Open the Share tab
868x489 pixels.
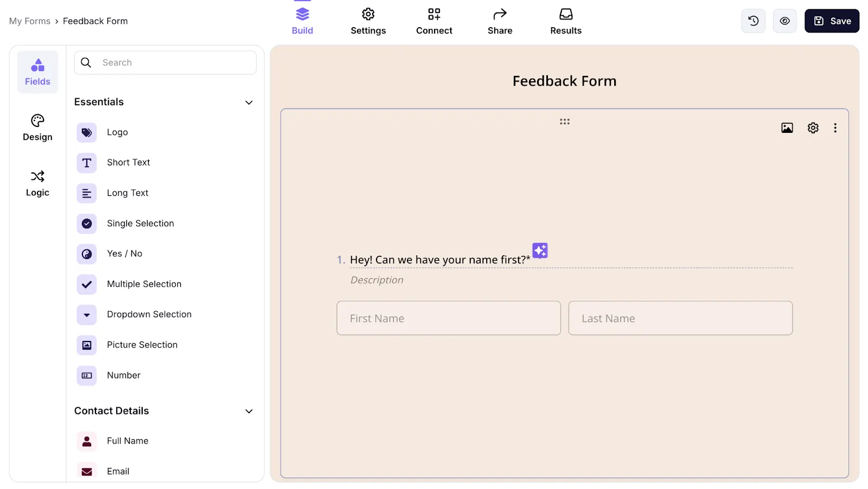(x=500, y=21)
